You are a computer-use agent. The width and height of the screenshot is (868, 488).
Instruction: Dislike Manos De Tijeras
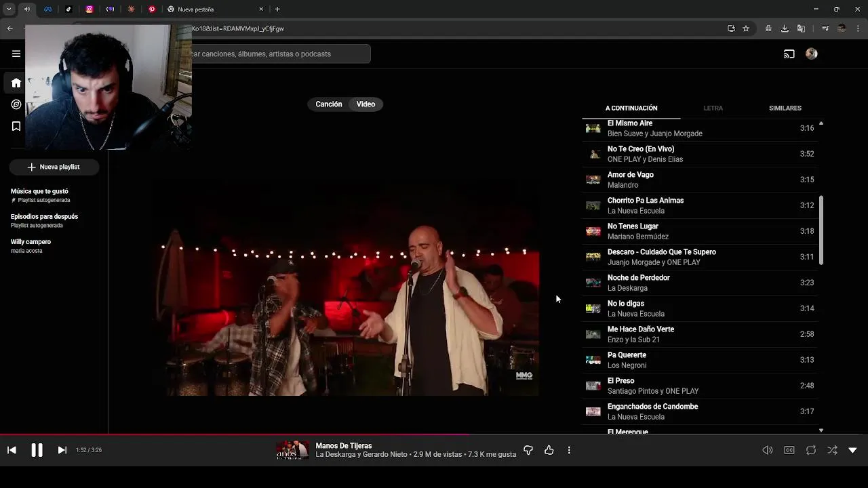pos(528,450)
